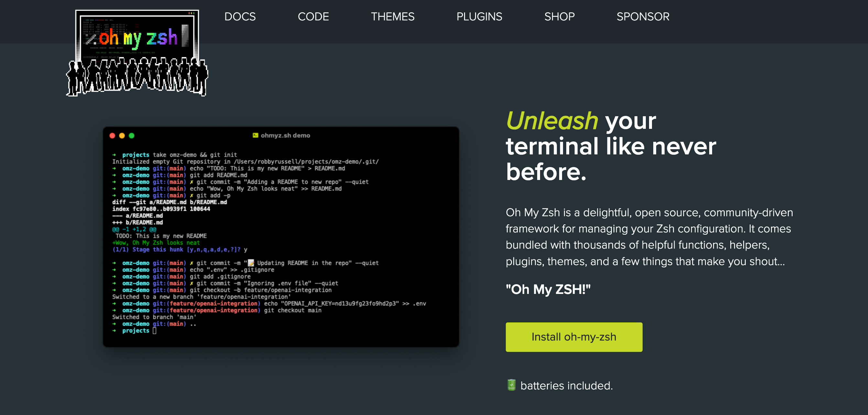868x415 pixels.
Task: Click the battery emoji next to batteries included
Action: 512,385
